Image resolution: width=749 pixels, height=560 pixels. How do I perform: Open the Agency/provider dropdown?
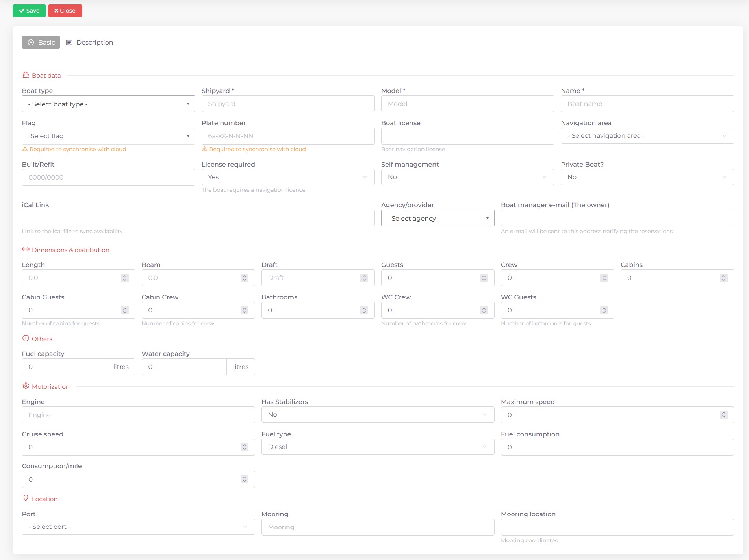pos(438,218)
